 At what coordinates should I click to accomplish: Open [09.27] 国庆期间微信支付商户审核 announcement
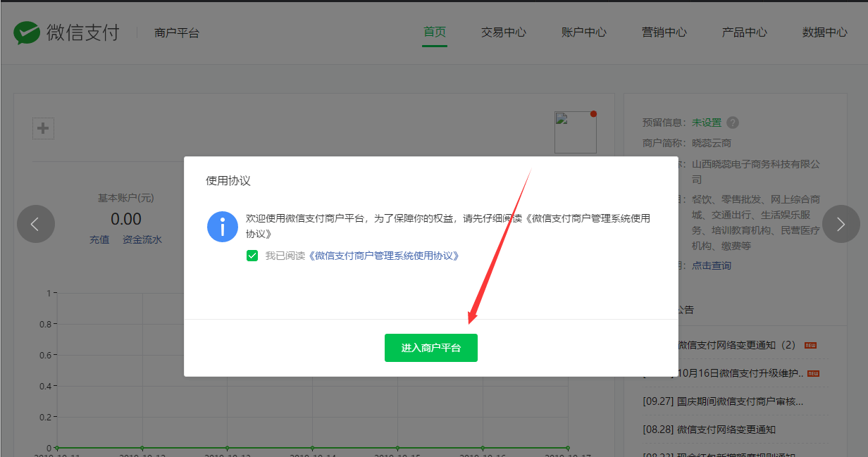point(723,401)
